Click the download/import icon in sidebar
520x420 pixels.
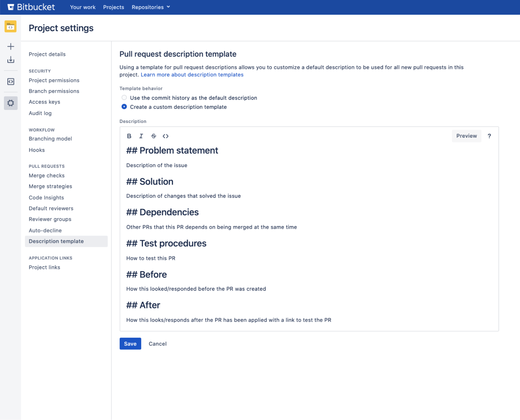11,60
